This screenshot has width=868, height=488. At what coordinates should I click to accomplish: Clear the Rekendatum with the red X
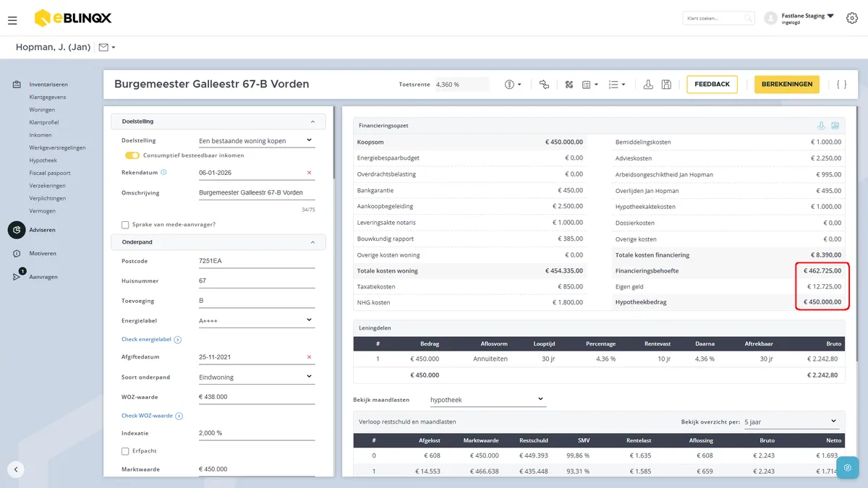310,173
